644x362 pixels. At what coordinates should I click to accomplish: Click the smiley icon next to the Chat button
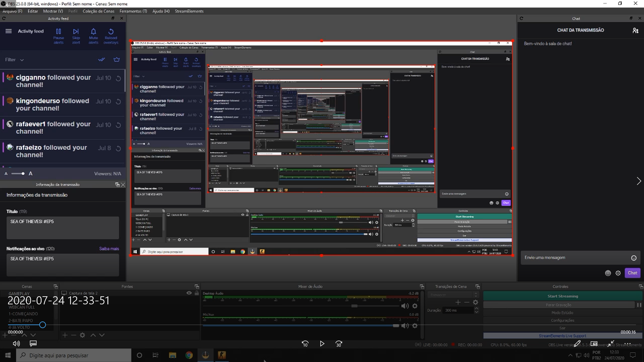click(x=608, y=273)
